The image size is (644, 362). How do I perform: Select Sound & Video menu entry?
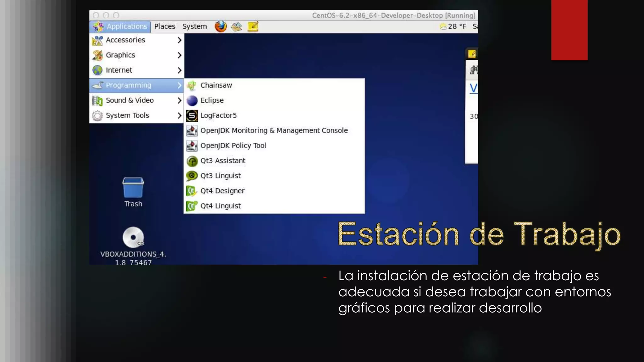point(137,101)
